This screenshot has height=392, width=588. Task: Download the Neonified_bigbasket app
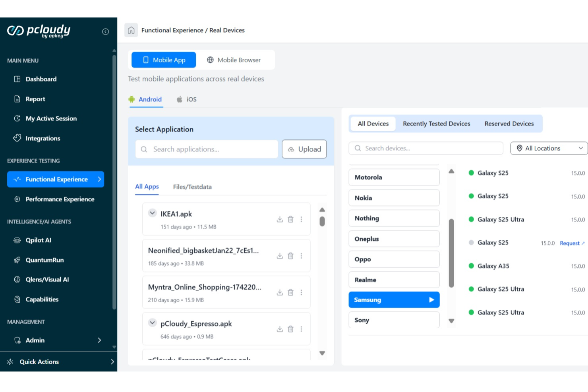(x=280, y=256)
